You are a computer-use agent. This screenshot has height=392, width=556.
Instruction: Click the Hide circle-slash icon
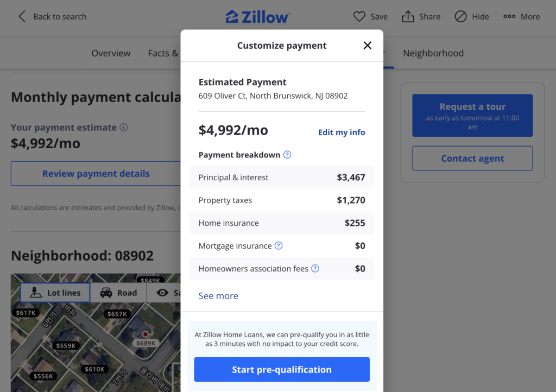pos(460,16)
